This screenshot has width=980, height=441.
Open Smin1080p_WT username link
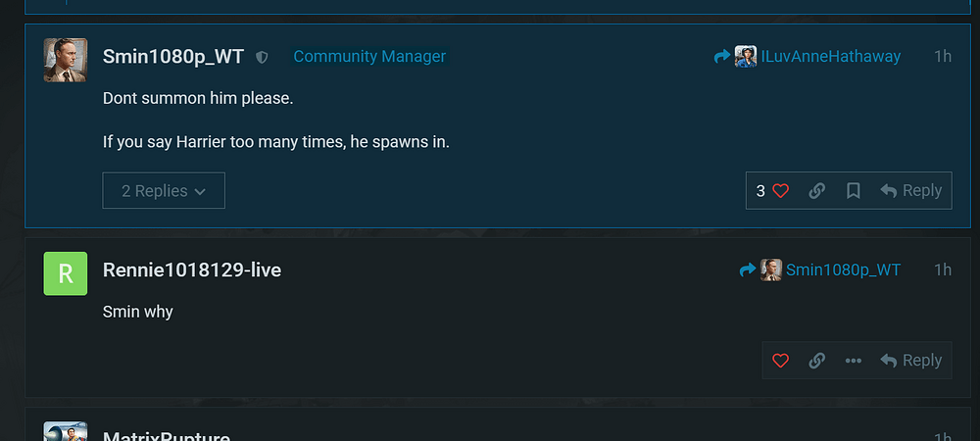173,57
